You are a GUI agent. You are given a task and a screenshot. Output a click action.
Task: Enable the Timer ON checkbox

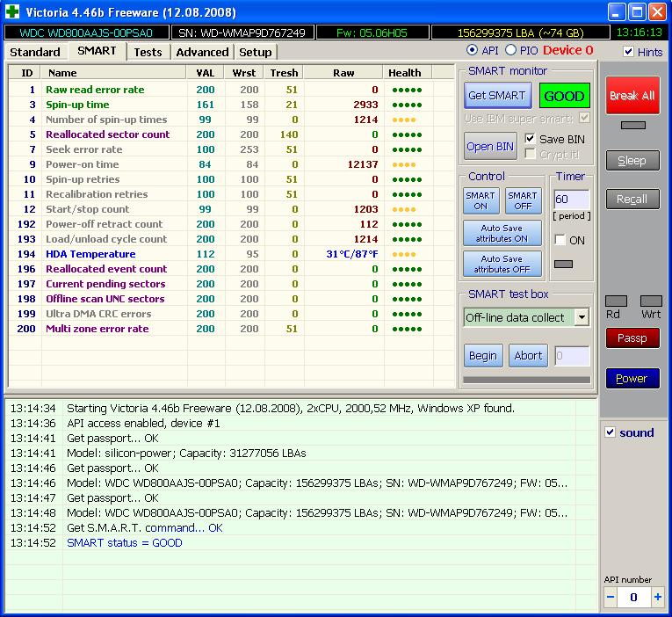click(560, 240)
